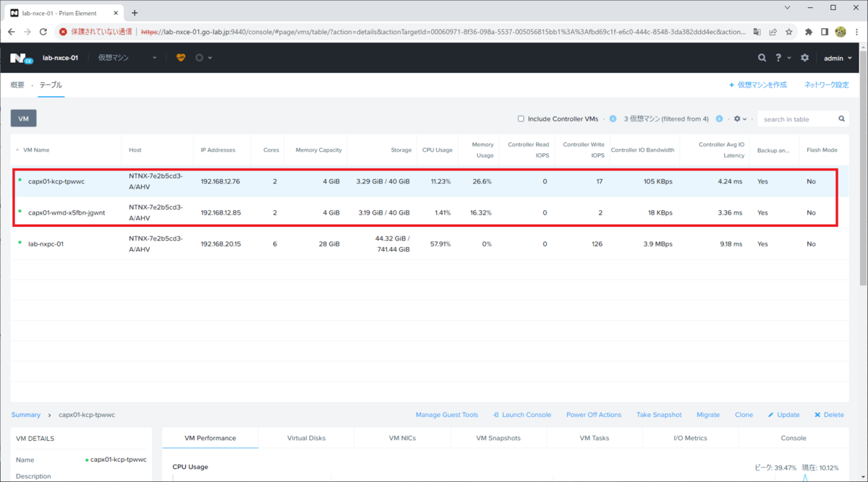Screen dimensions: 868x482
Task: Open browser extensions puzzle icon
Action: pyautogui.click(x=808, y=32)
